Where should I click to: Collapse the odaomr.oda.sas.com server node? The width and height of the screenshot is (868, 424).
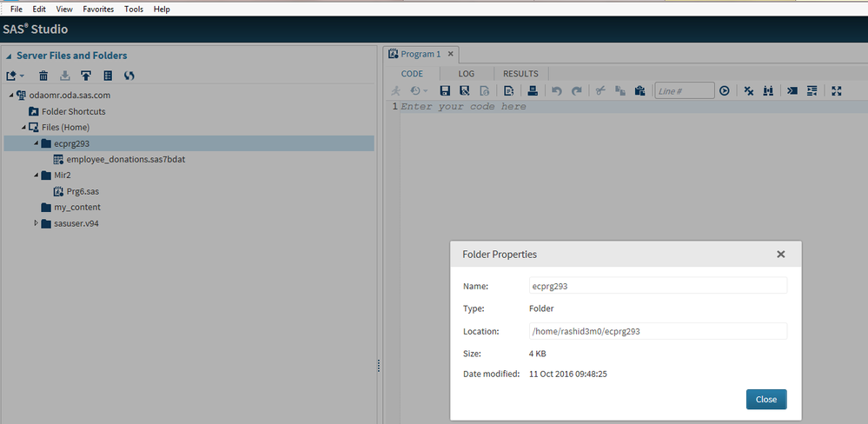click(x=11, y=96)
